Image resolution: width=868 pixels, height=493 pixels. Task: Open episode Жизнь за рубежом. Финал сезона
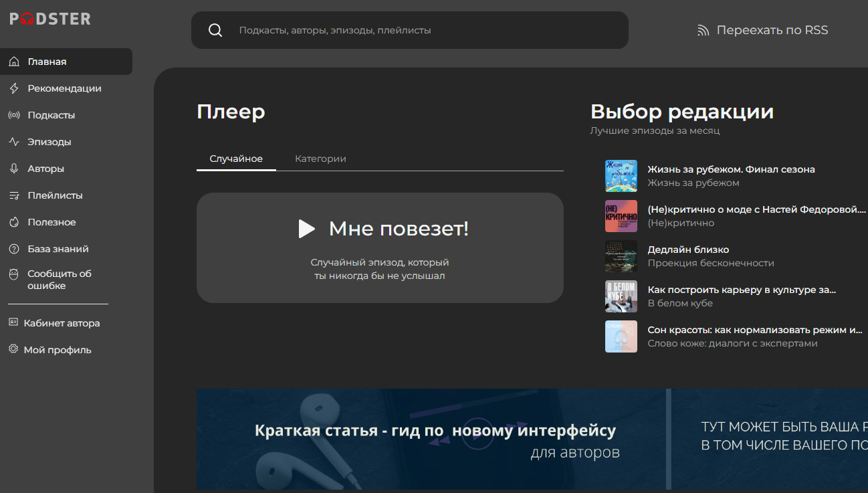[x=731, y=169]
